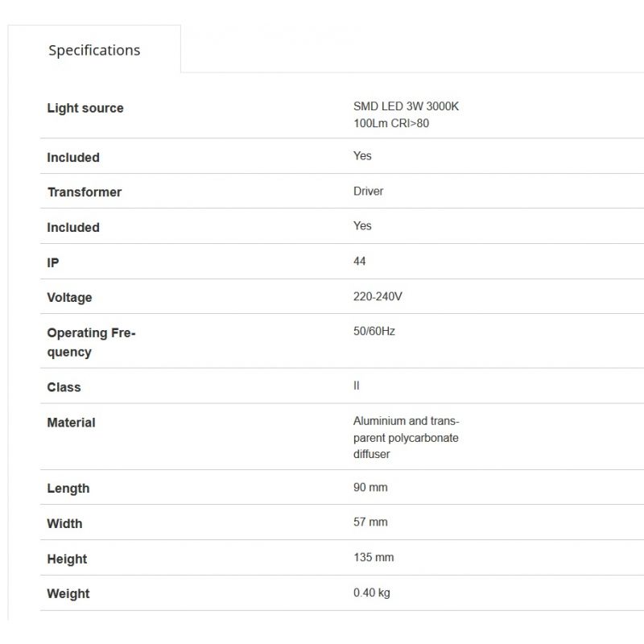Screen dimensions: 644x644
Task: Click the Voltage row label
Action: pyautogui.click(x=69, y=298)
